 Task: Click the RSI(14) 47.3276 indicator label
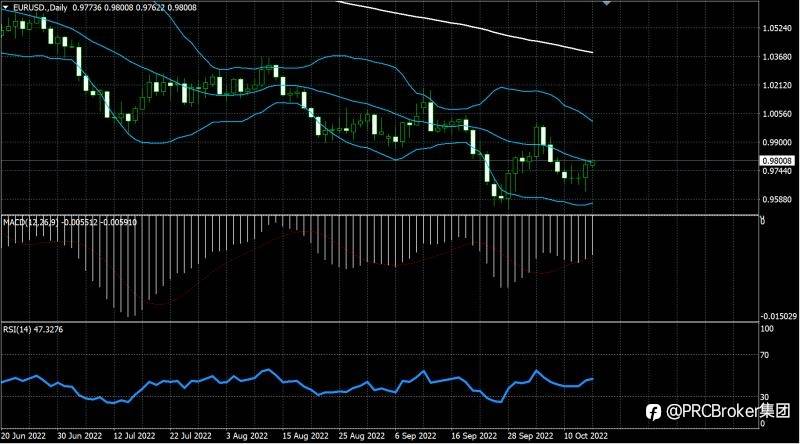click(x=33, y=330)
